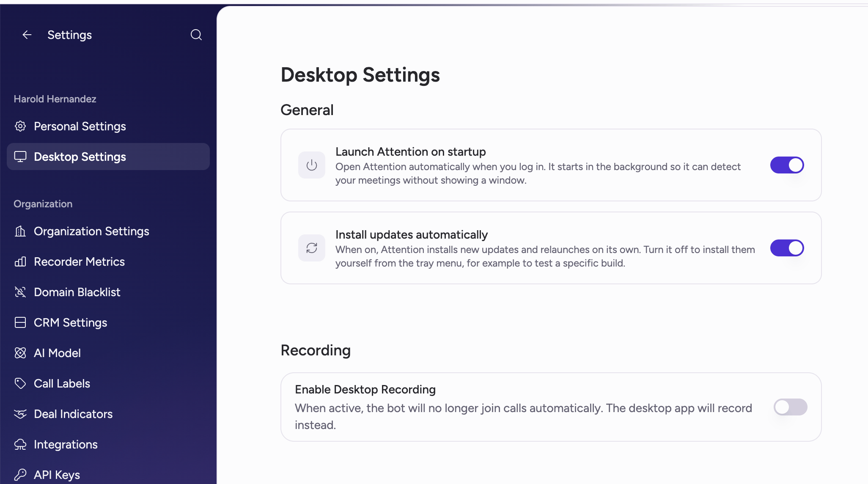Open Personal Settings page
Viewport: 868px width, 484px height.
(x=108, y=126)
